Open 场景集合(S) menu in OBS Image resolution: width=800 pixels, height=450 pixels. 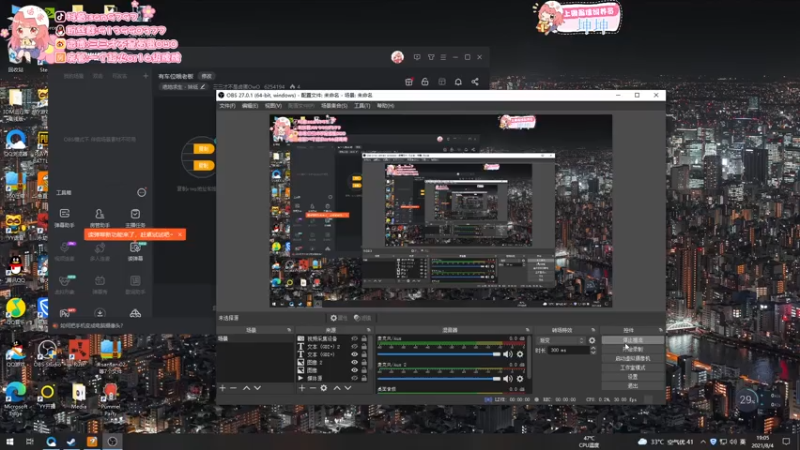click(x=334, y=106)
